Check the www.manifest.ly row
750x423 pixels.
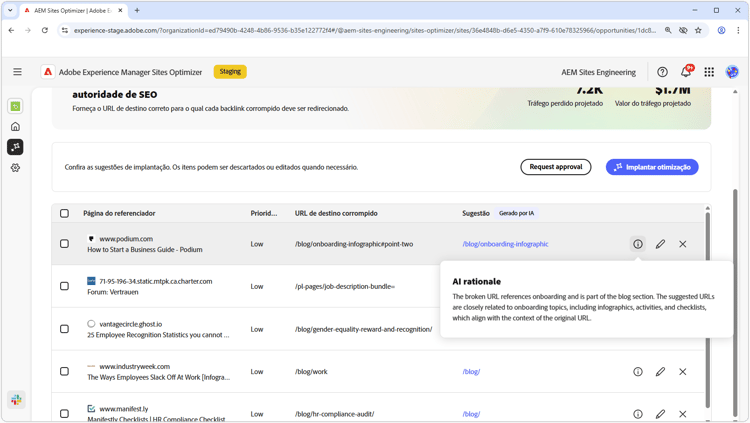click(x=64, y=414)
